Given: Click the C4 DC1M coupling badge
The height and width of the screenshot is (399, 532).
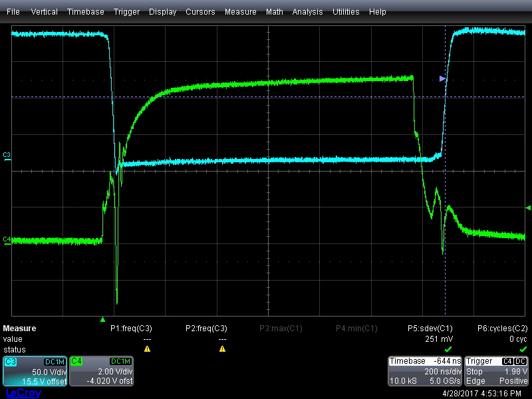Looking at the screenshot, I should click(x=121, y=362).
